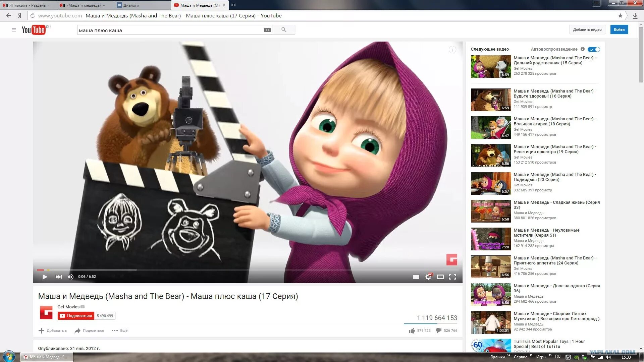Screen dimensions: 644x362
Task: Mute the video volume
Action: click(x=71, y=277)
